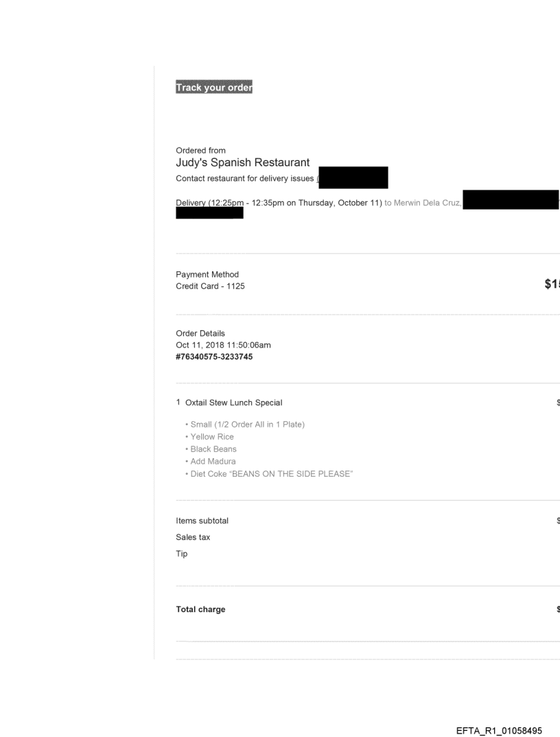Select Judy's Spanish Restaurant name
Screen dimensions: 560x737
pyautogui.click(x=243, y=163)
